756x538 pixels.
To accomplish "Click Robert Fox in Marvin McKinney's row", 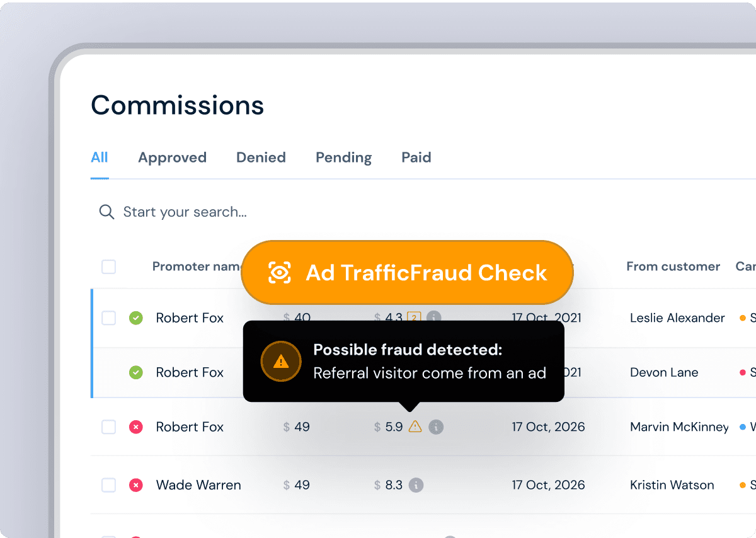I will click(190, 427).
